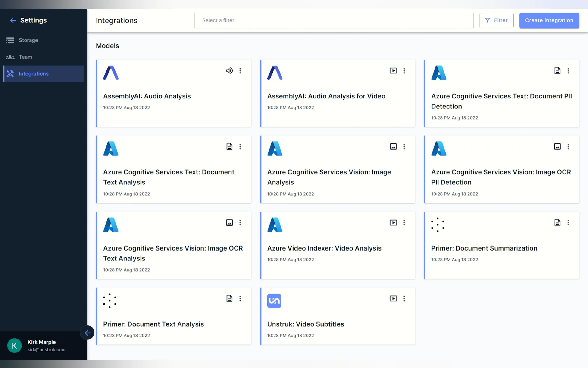Click the Unstruk logo on Video Subtitles card
588x368 pixels.
click(x=274, y=301)
